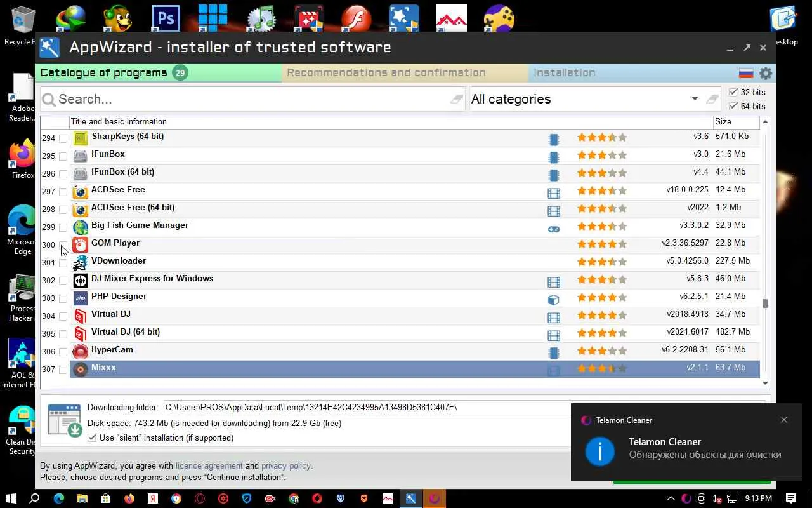The image size is (812, 508).
Task: Tick the checkbox for Mixxx
Action: point(63,370)
